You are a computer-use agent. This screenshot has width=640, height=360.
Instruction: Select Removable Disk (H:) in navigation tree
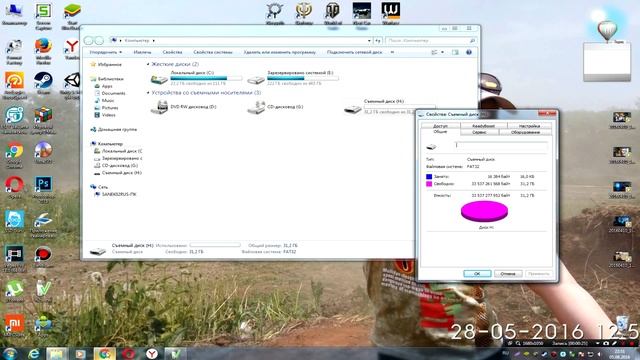click(x=118, y=173)
